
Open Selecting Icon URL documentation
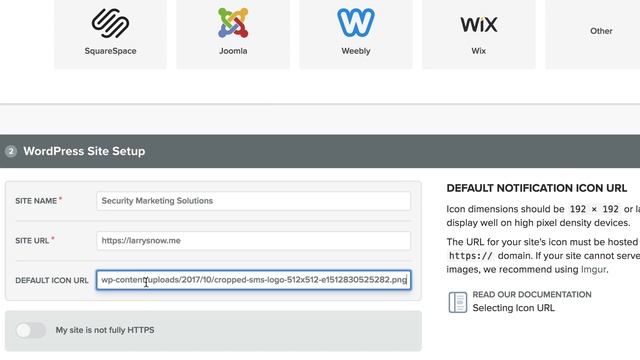pos(513,308)
